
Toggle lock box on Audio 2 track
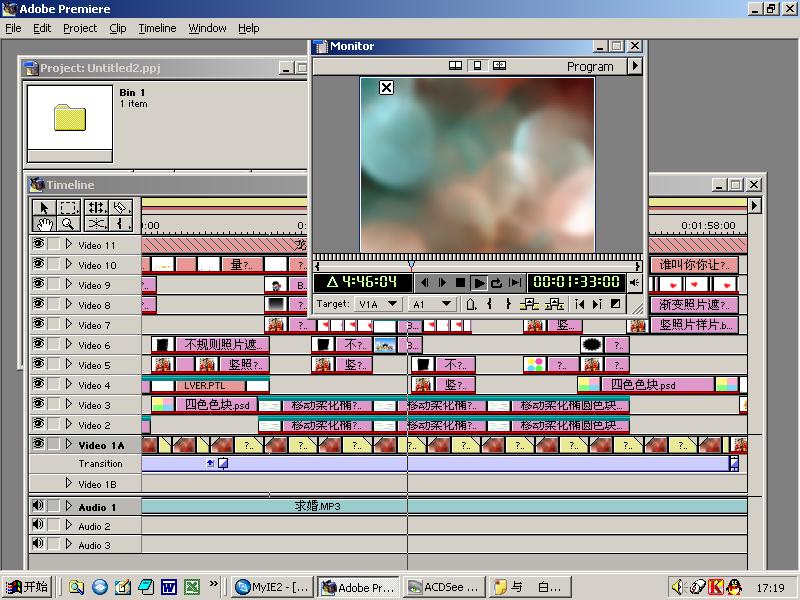coord(54,525)
